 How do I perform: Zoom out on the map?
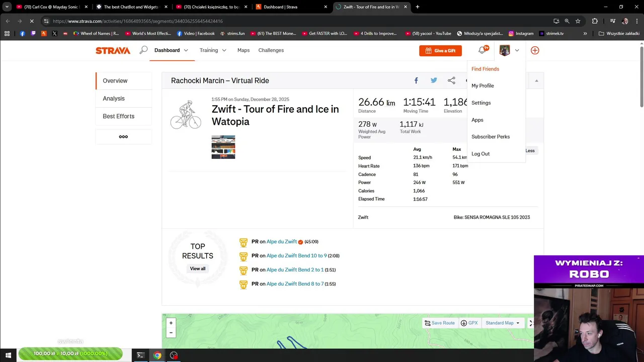171,332
